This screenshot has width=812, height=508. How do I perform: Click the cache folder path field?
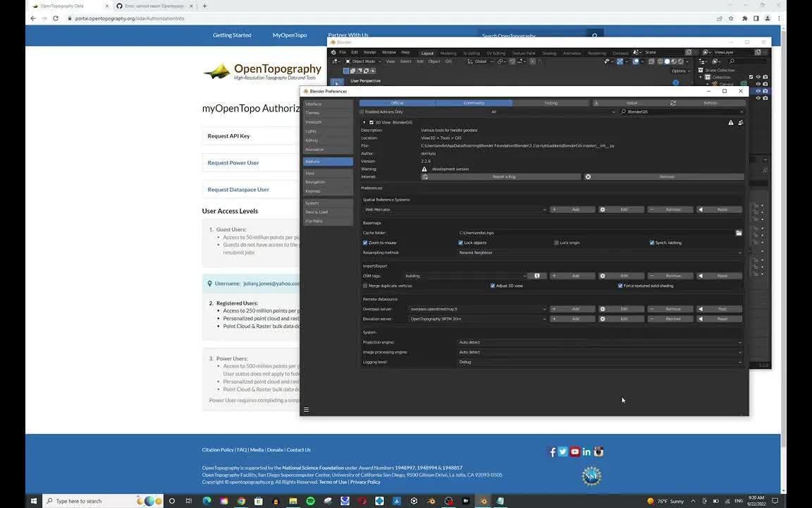coord(596,234)
